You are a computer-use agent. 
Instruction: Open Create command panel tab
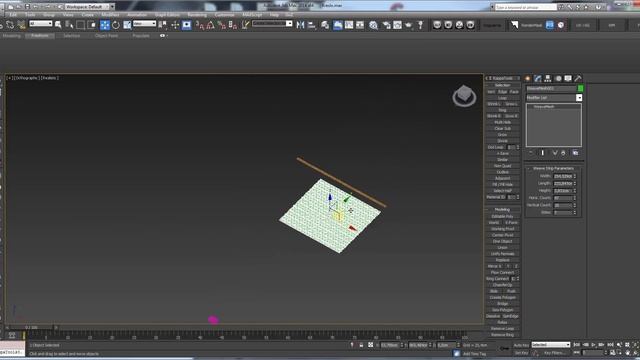(528, 78)
